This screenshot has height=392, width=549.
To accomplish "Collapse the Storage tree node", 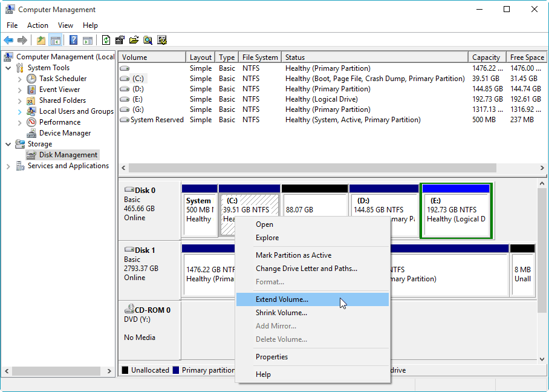I will point(7,143).
